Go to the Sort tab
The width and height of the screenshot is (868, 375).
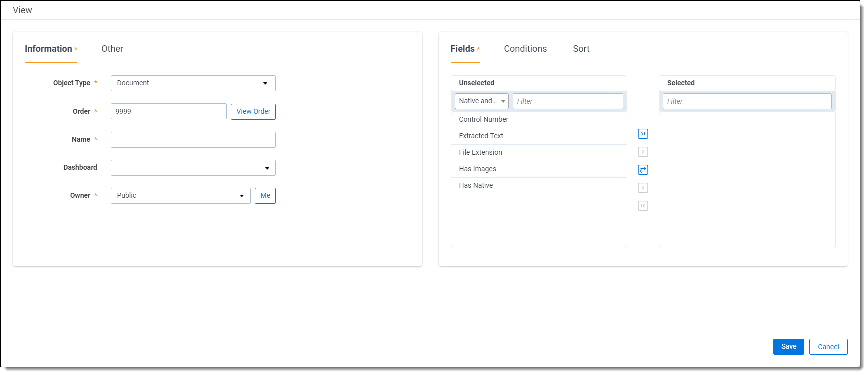581,49
